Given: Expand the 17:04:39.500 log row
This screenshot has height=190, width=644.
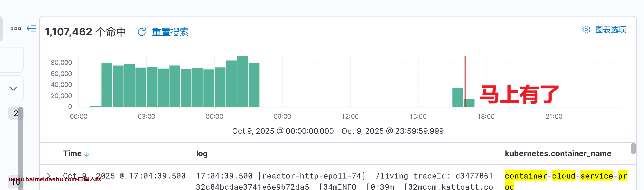Looking at the screenshot, I should coord(49,176).
